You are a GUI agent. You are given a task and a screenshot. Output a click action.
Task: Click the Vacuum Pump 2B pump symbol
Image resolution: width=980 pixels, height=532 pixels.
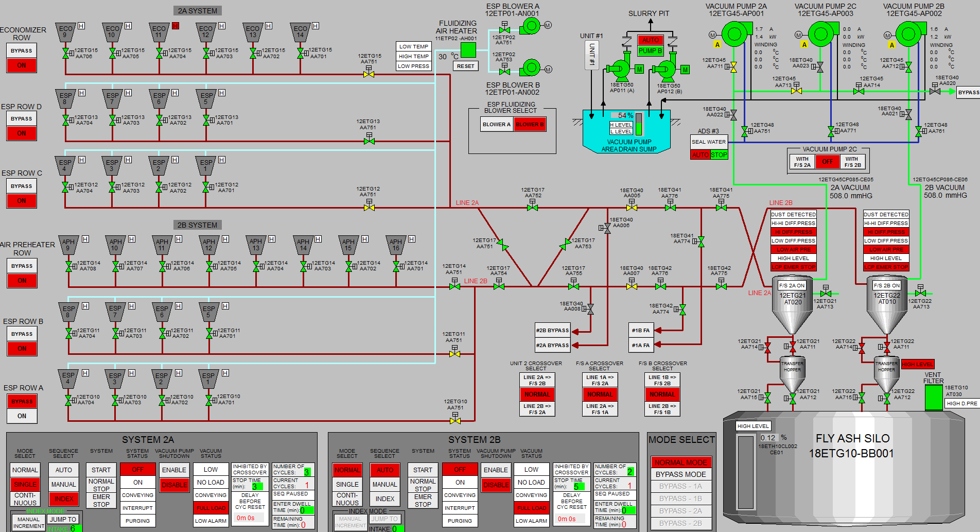[x=908, y=35]
